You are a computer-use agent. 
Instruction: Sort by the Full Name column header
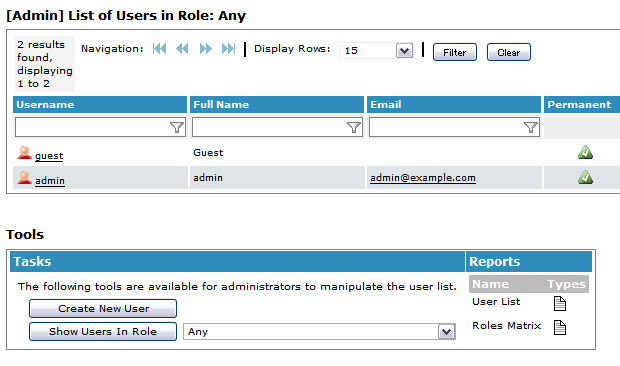pos(277,104)
